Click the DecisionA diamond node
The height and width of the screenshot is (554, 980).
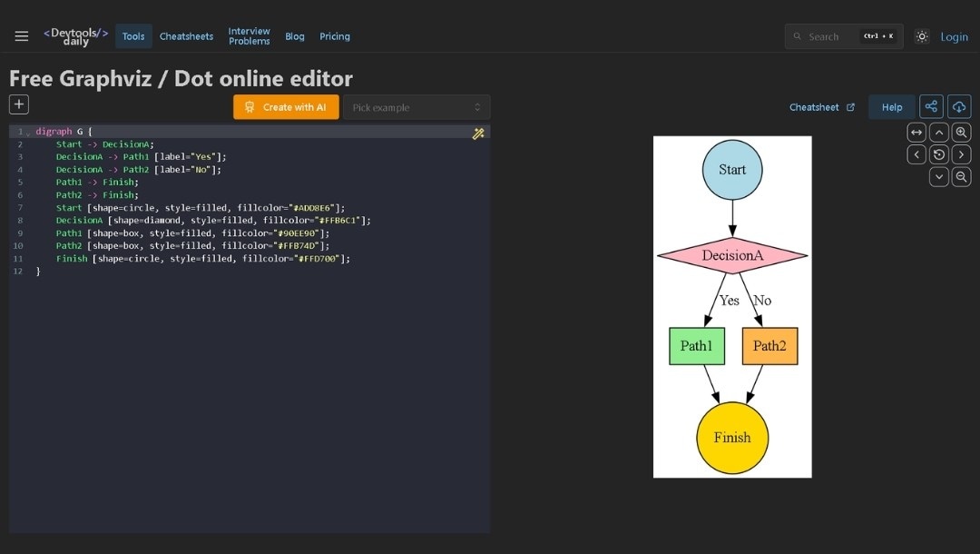[732, 255]
